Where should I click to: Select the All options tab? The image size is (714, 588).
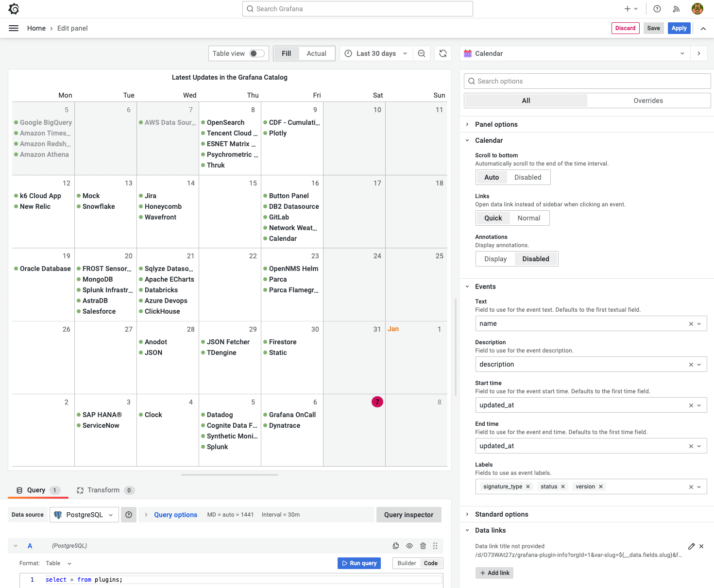pos(526,101)
